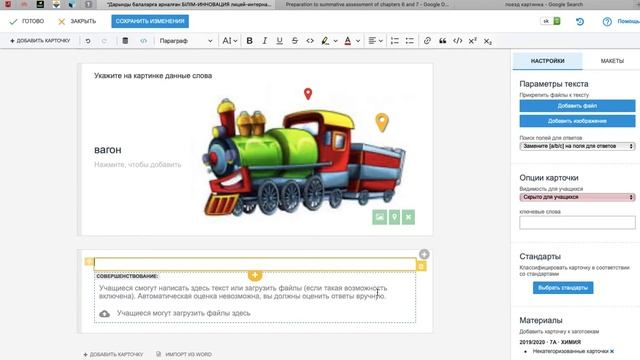Insert a block quote
This screenshot has height=360, width=640.
[442, 41]
